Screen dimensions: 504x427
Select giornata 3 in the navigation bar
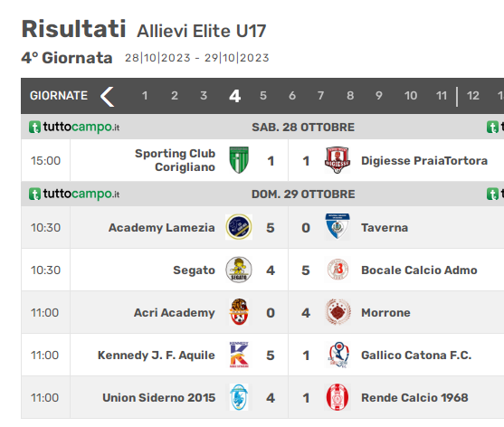pos(204,96)
